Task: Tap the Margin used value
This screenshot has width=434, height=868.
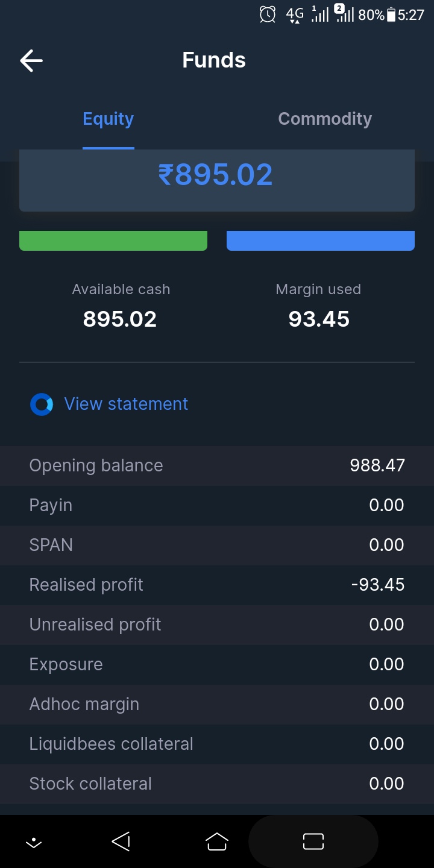Action: (319, 319)
